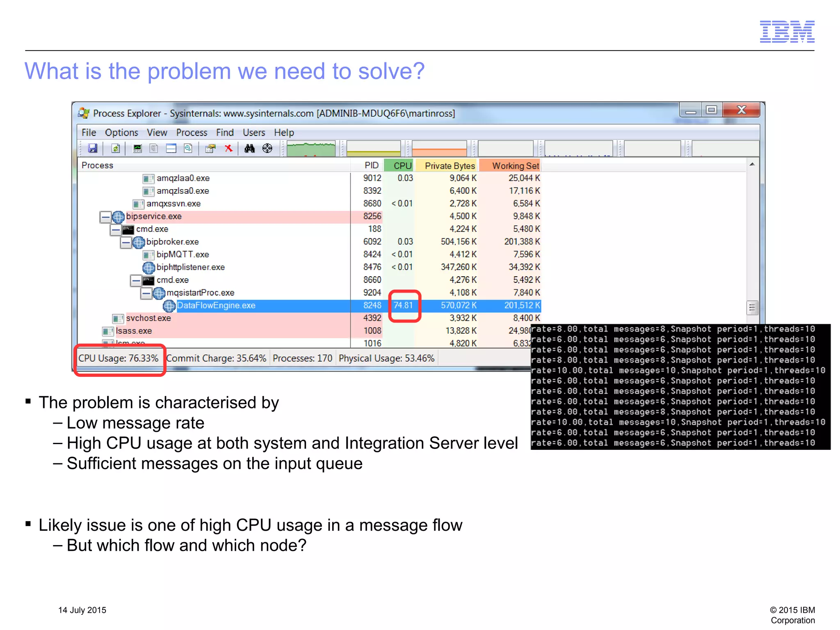The height and width of the screenshot is (630, 840).
Task: Click the orange physical memory graph
Action: pos(439,149)
